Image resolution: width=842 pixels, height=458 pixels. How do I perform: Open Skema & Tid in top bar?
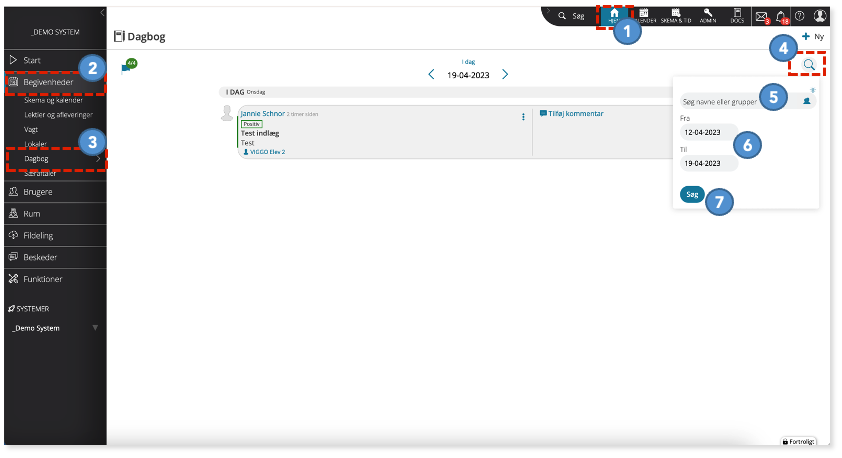point(676,16)
